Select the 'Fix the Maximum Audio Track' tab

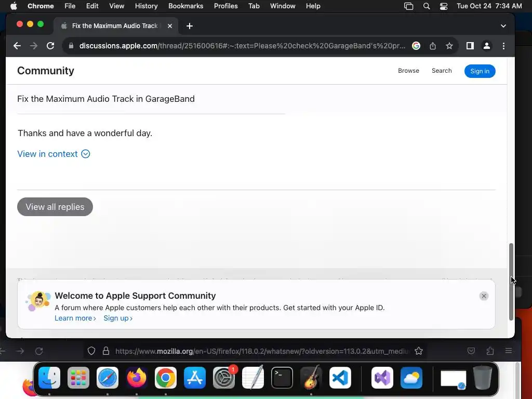pos(115,26)
